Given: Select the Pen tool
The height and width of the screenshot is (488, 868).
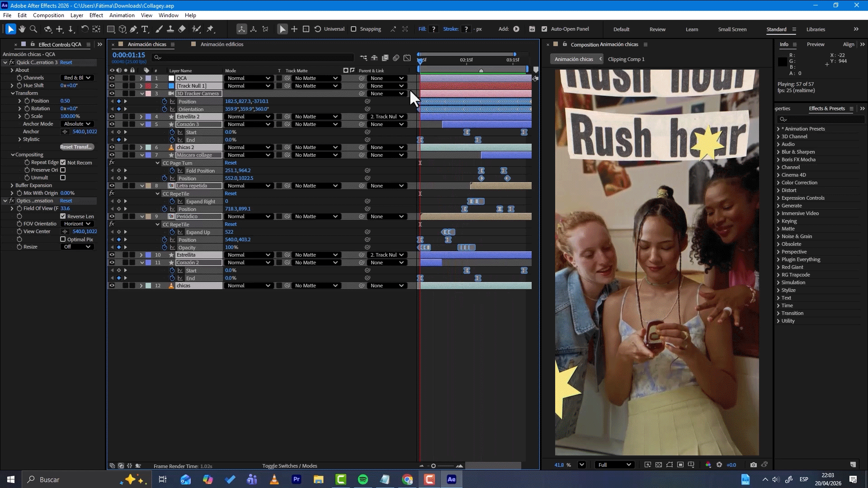Looking at the screenshot, I should [133, 29].
